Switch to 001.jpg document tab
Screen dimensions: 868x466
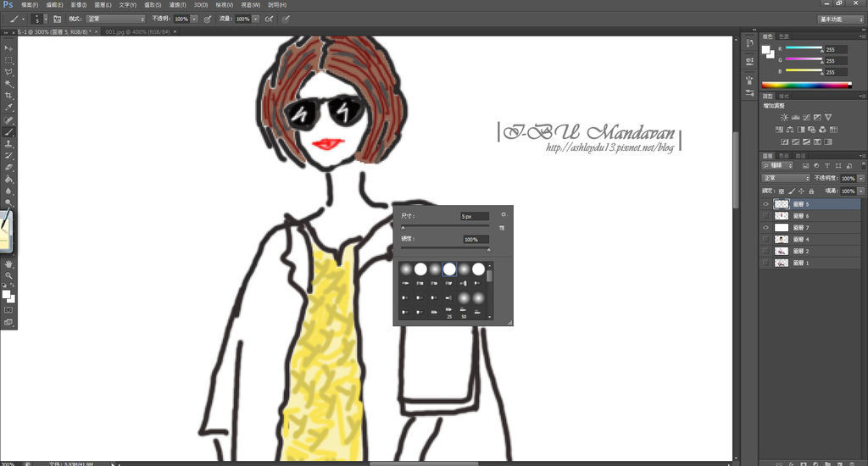tap(138, 31)
